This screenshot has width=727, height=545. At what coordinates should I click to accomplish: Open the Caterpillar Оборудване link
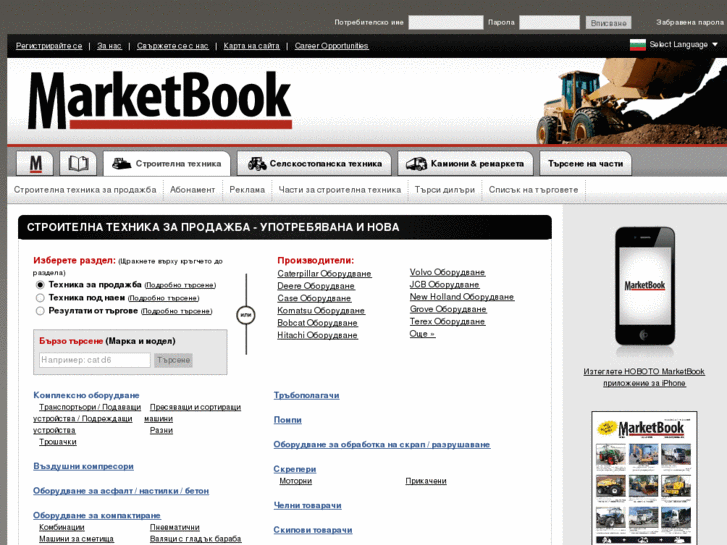(324, 274)
